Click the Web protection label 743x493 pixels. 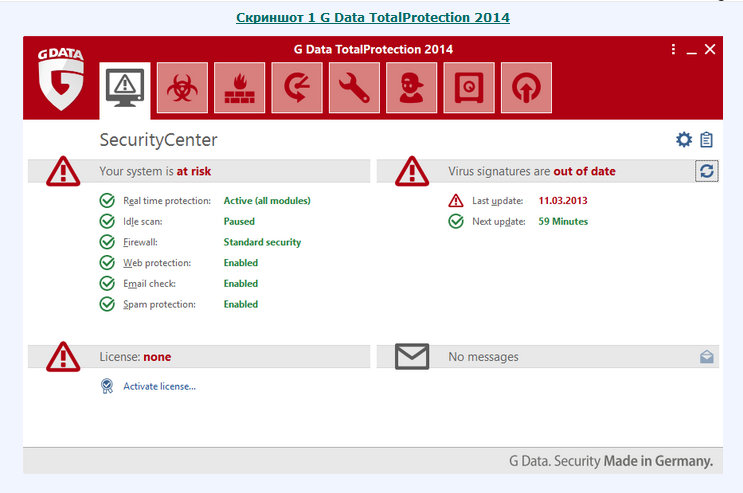coord(157,263)
